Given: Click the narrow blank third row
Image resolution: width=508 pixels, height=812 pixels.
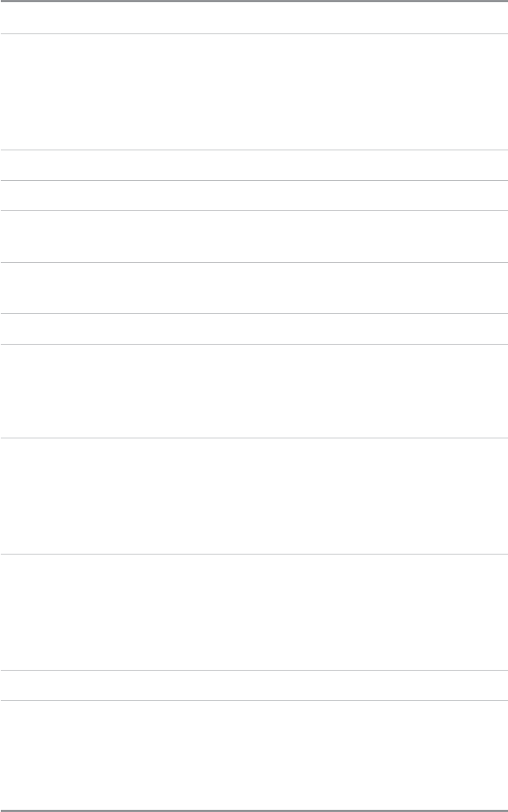Looking at the screenshot, I should click(254, 165).
